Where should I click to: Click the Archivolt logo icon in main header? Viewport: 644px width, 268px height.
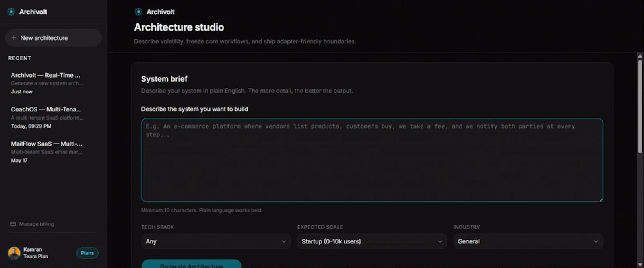pos(138,12)
